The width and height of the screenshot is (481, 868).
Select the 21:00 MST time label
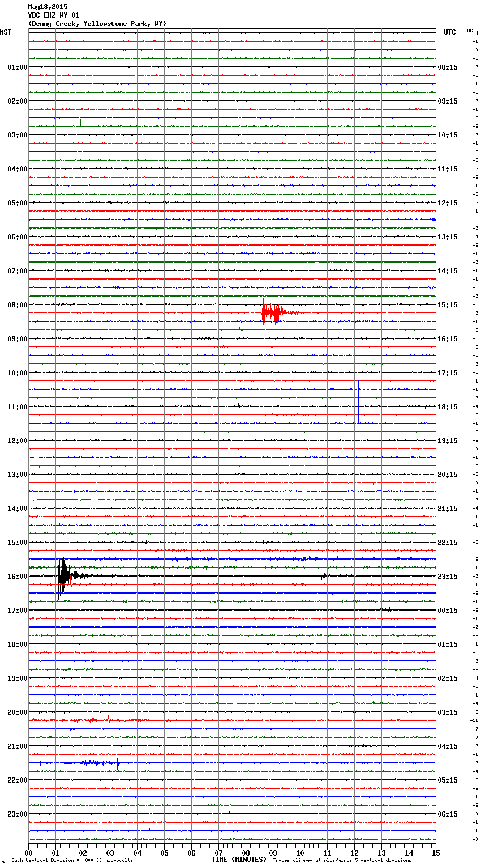coord(18,746)
